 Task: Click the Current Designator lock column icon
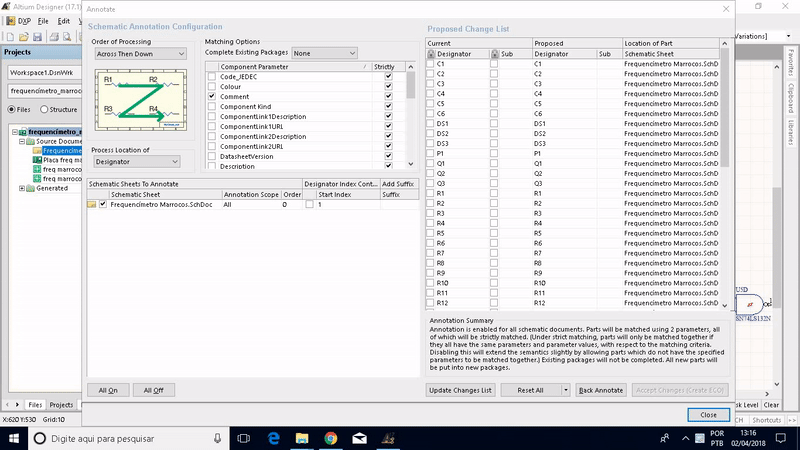[x=431, y=54]
